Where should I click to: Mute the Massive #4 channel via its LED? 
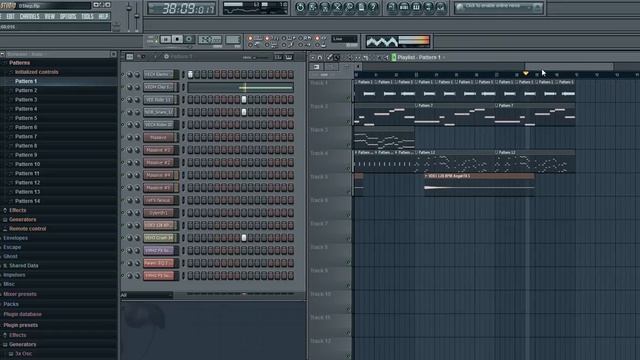click(122, 176)
